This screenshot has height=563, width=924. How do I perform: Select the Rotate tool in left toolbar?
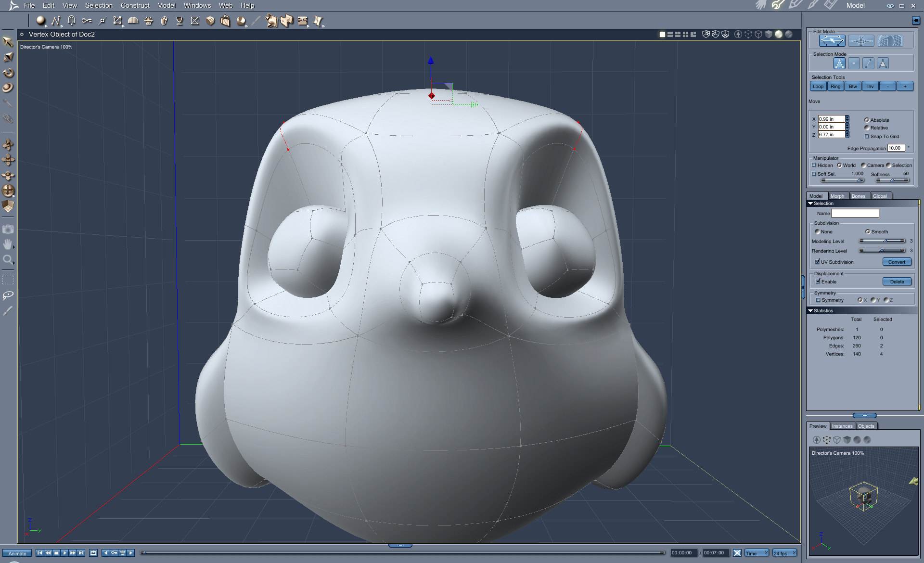8,73
